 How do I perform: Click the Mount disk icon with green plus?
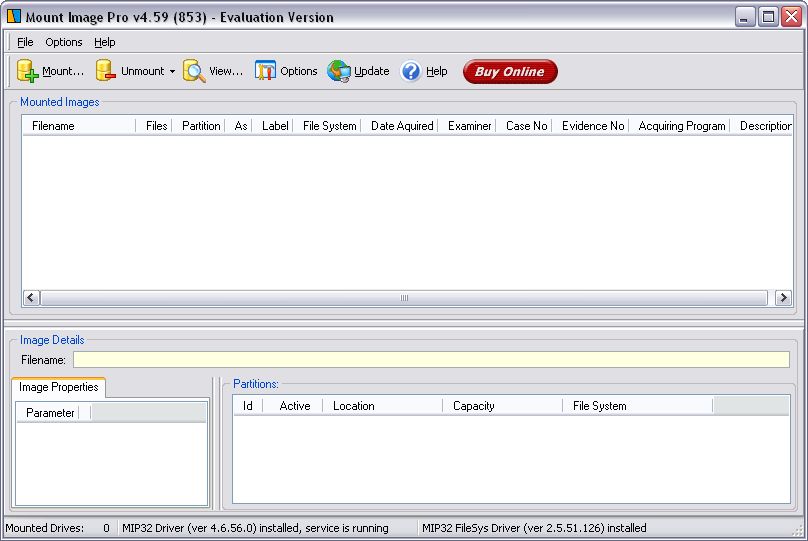(x=27, y=71)
